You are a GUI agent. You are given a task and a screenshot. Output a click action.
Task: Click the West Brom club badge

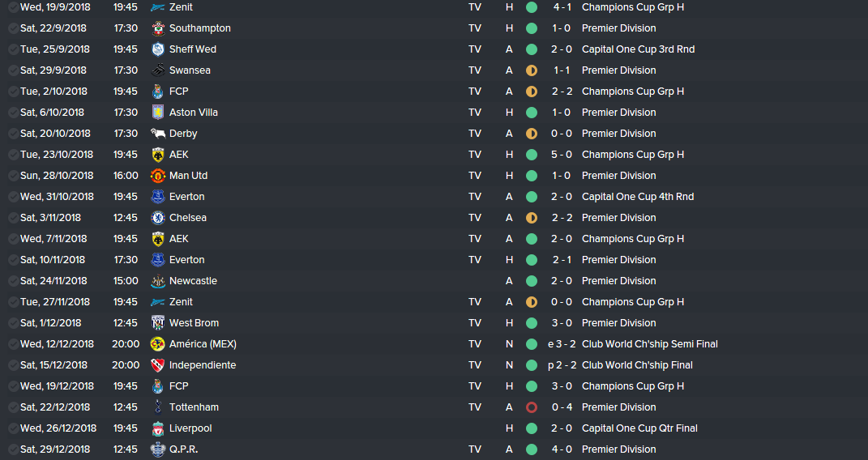click(x=158, y=323)
